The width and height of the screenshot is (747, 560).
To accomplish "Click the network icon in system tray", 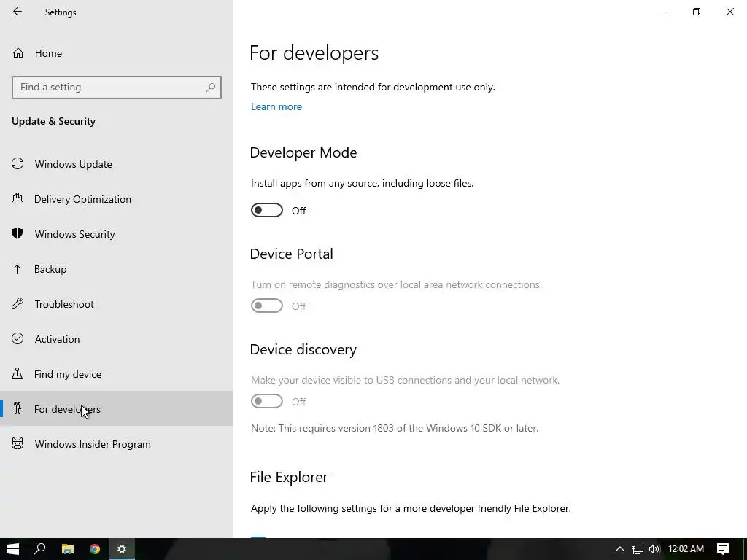I will (638, 549).
